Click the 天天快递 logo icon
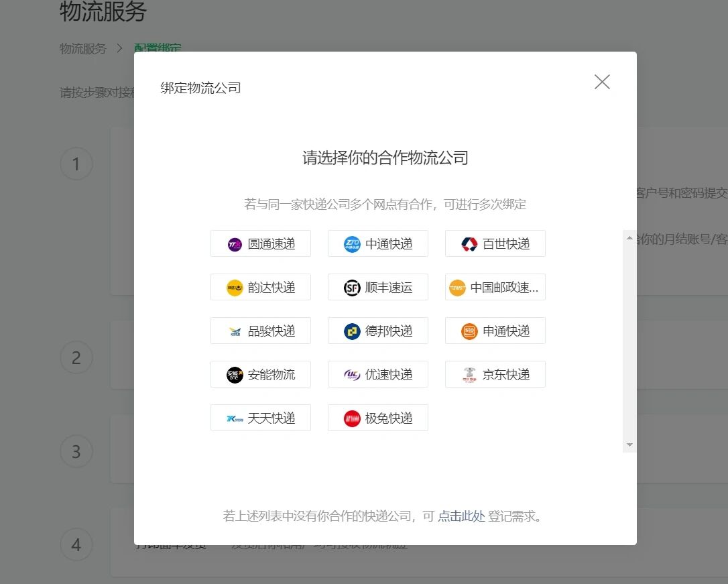The image size is (728, 584). tap(235, 419)
